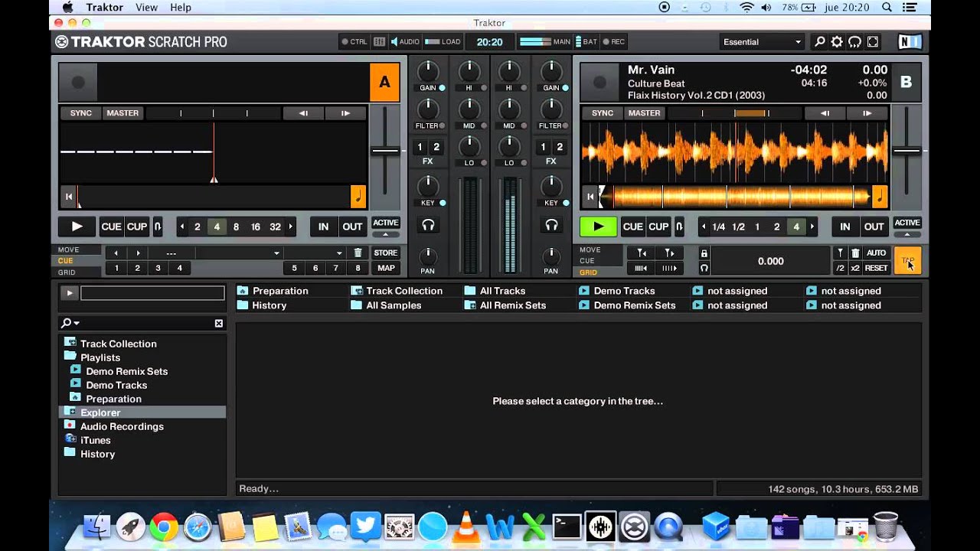980x551 pixels.
Task: Click the headphones icon in the header
Action: click(x=854, y=42)
